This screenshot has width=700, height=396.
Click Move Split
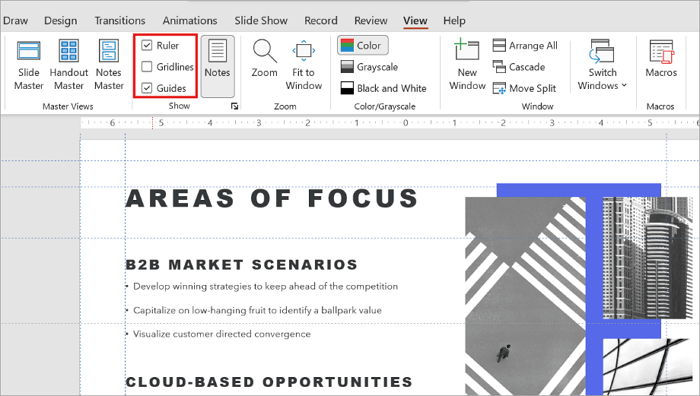click(524, 88)
